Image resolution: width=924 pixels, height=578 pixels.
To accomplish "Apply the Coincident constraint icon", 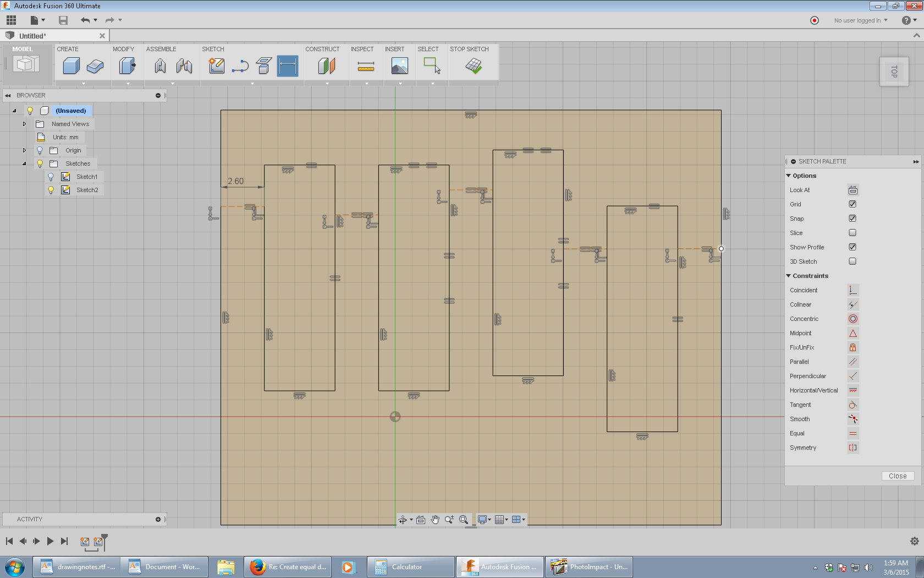I will [x=853, y=290].
